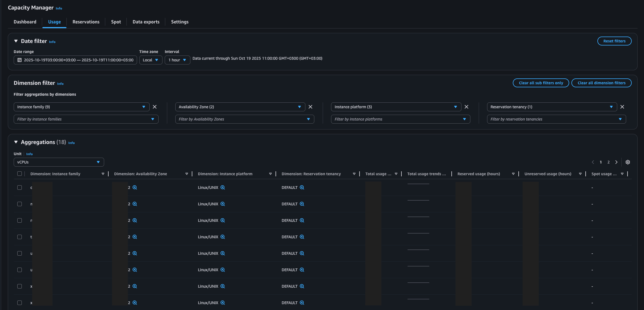This screenshot has height=310, width=644.
Task: Open the Interval 1 hour dropdown
Action: click(x=177, y=60)
